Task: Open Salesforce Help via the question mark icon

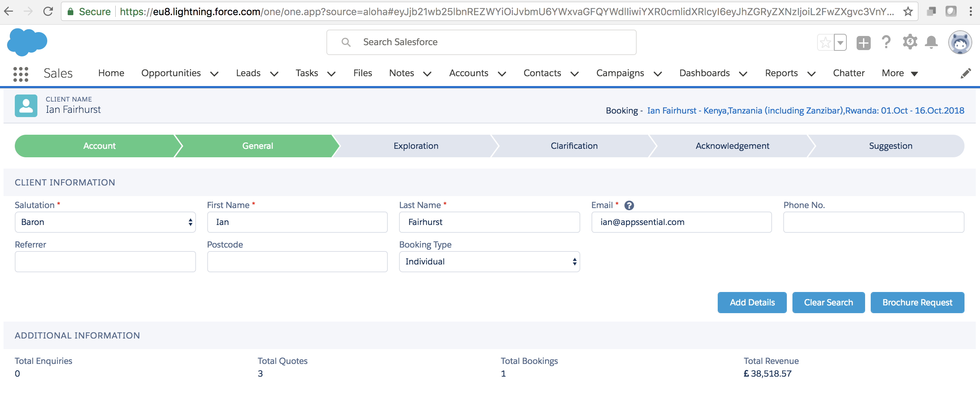Action: [x=887, y=42]
